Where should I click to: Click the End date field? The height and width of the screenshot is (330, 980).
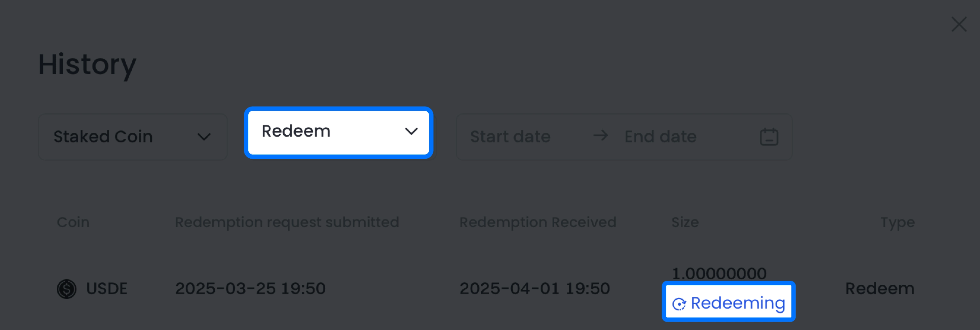660,137
